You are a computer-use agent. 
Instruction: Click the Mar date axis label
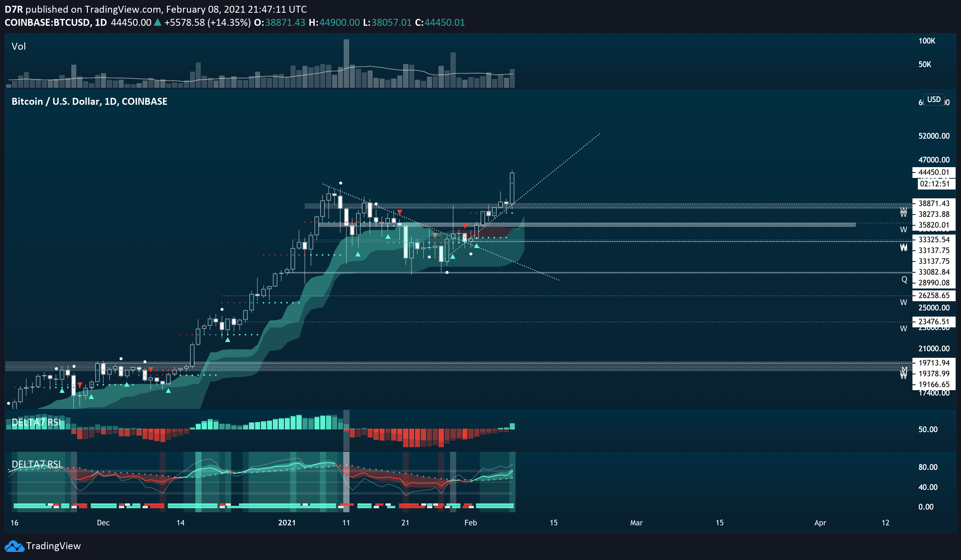[636, 523]
